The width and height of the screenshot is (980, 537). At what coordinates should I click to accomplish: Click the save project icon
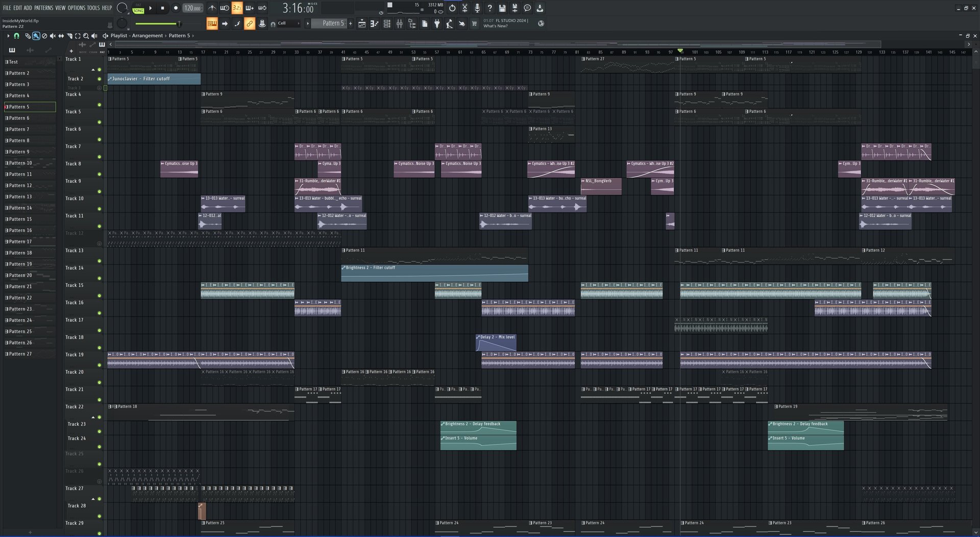click(502, 8)
